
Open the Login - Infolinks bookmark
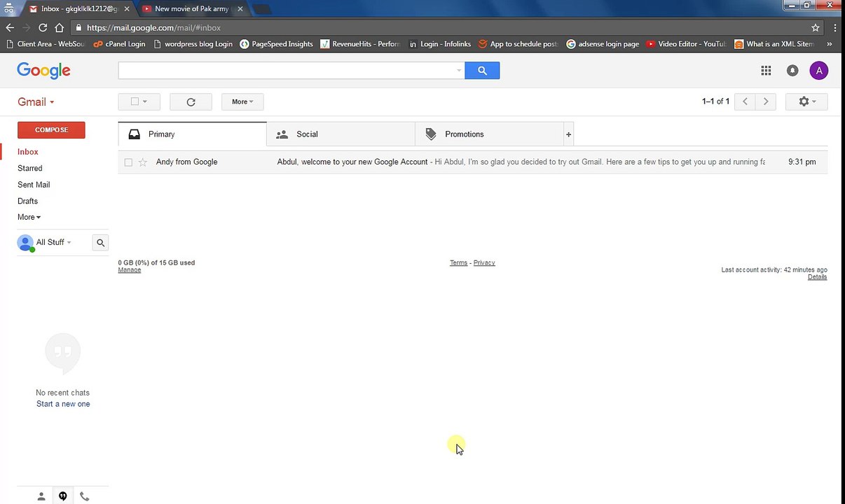pos(439,43)
